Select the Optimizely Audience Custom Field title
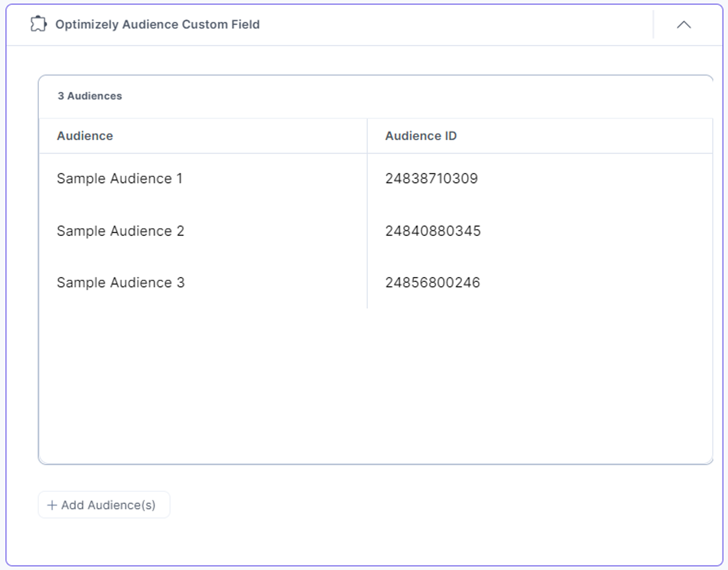728x570 pixels. [x=157, y=25]
